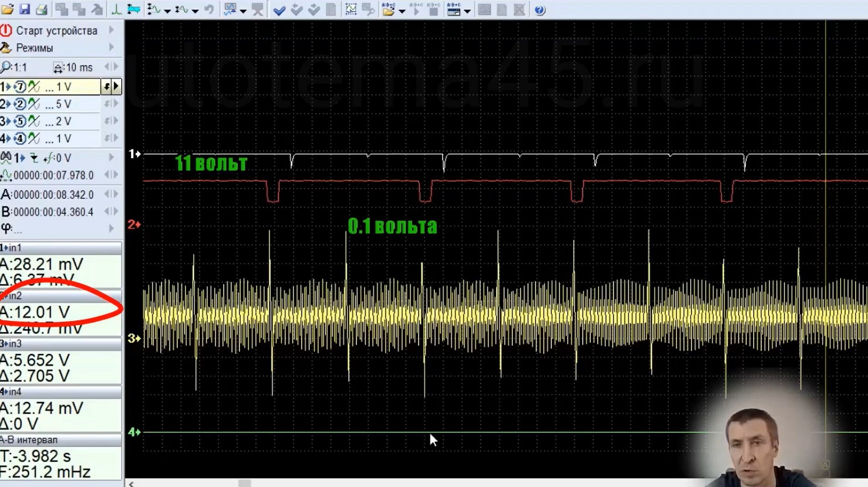Click the horizontal cursor waveform tool icon

pos(182,9)
